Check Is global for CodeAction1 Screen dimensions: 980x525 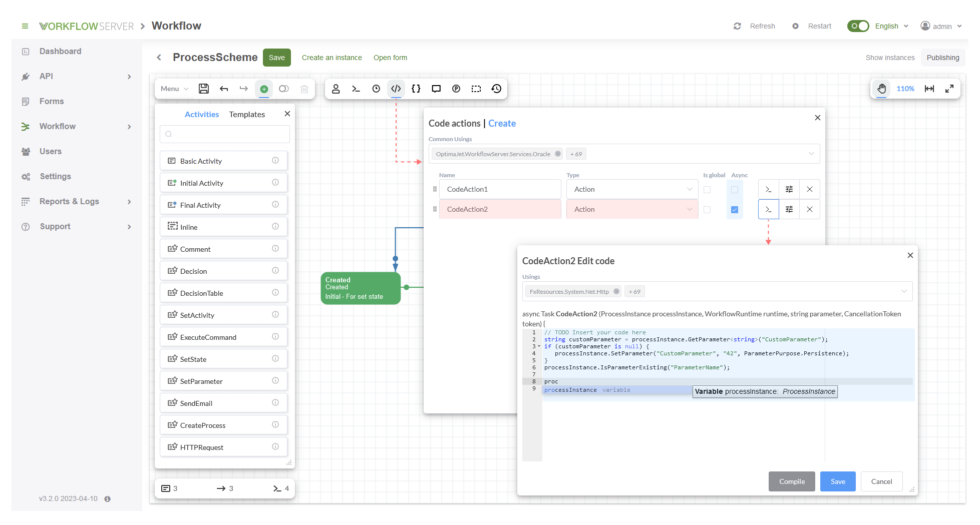pyautogui.click(x=707, y=190)
